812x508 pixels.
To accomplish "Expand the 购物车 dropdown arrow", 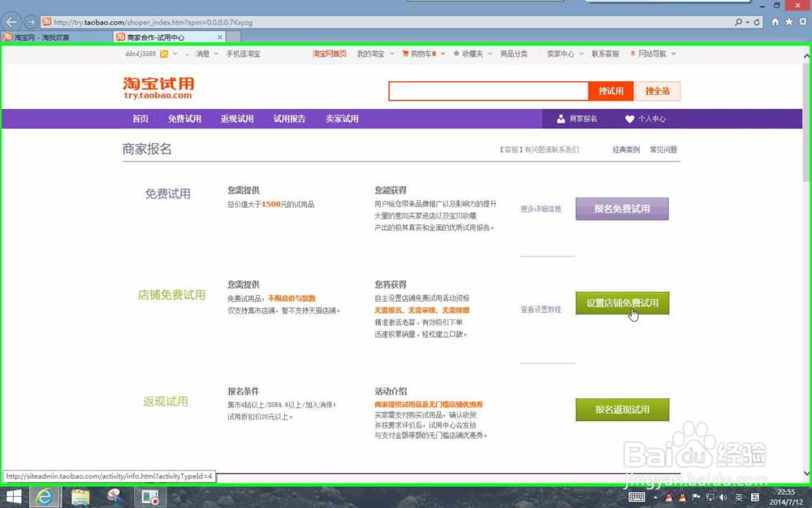I will [x=443, y=54].
